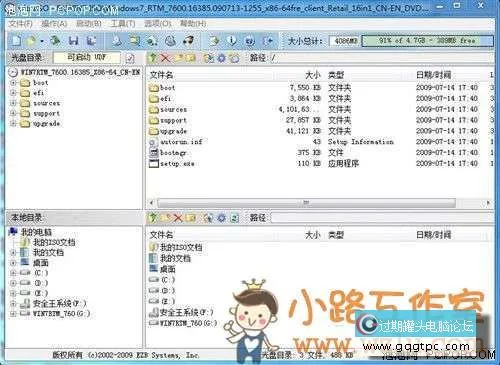Open image properties via Info icon

(232, 41)
